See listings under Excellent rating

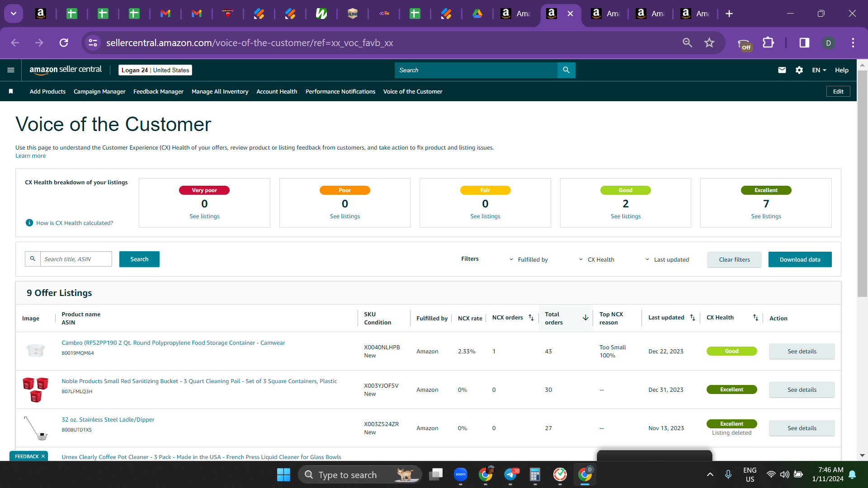tap(766, 216)
